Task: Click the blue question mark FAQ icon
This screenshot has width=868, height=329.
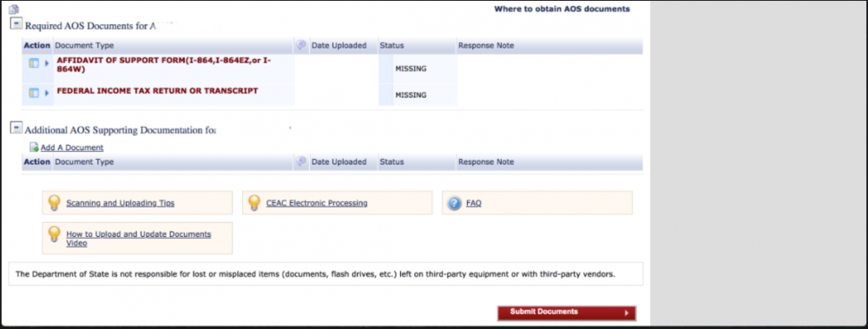Action: pyautogui.click(x=455, y=204)
